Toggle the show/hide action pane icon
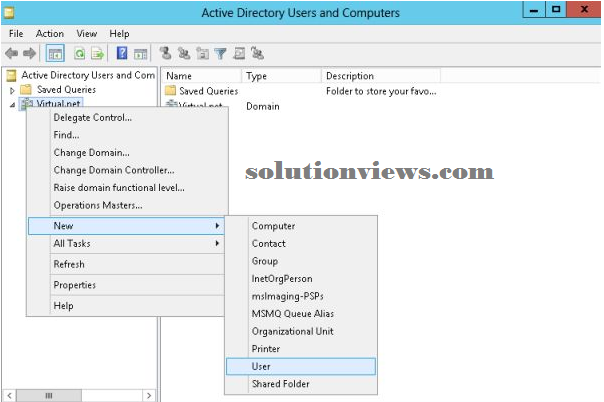Image resolution: width=604 pixels, height=402 pixels. point(141,54)
